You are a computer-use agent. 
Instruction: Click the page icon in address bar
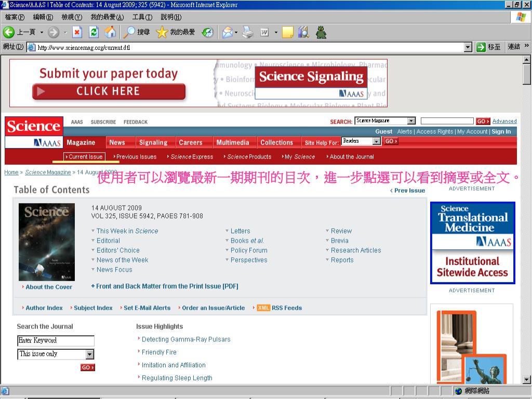pyautogui.click(x=32, y=47)
